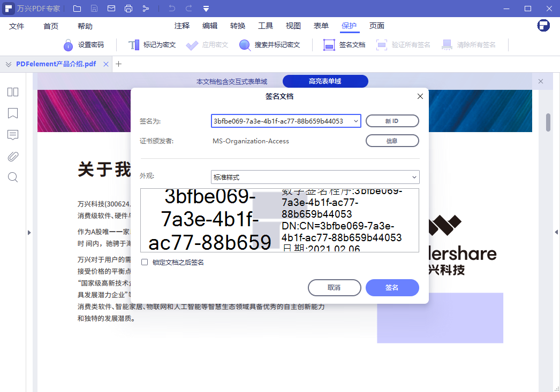The image size is (560, 392).
Task: Open 外观 标准样式 dropdown
Action: (315, 177)
